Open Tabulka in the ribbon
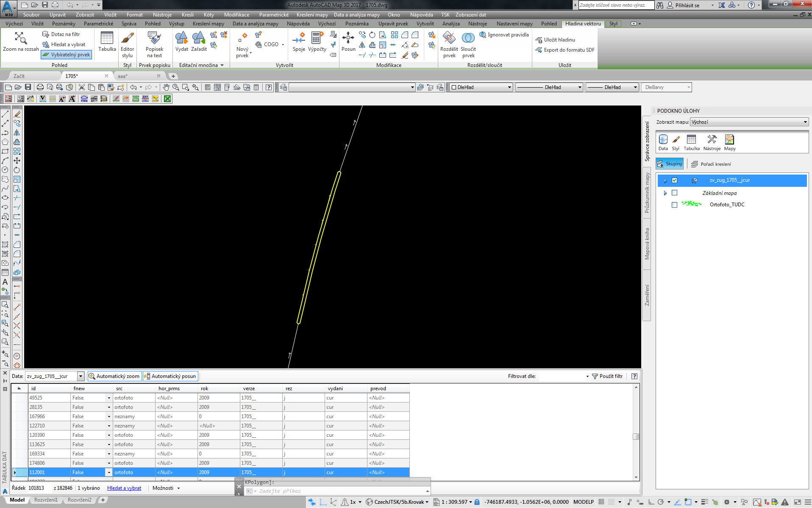 [107, 42]
